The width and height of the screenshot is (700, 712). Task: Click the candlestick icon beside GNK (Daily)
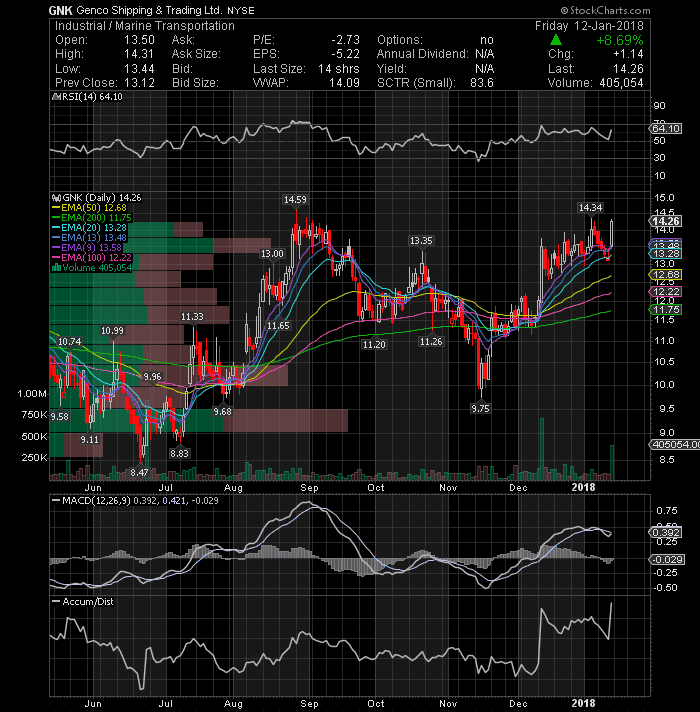coord(56,198)
